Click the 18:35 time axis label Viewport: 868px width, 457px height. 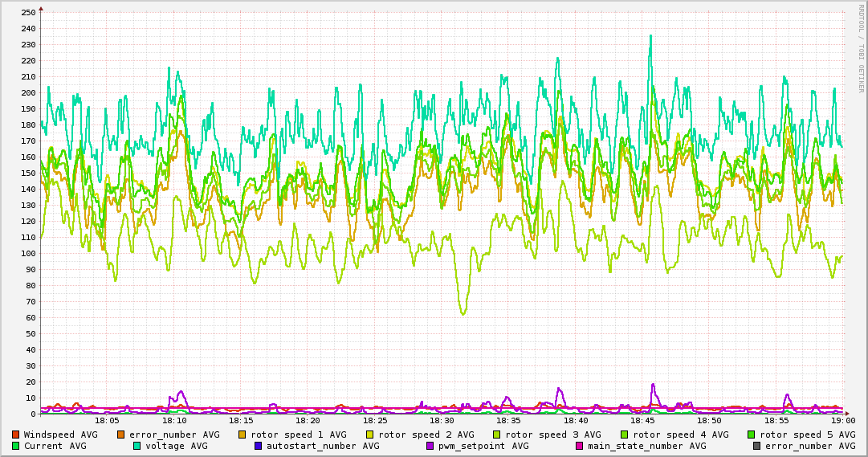509,422
